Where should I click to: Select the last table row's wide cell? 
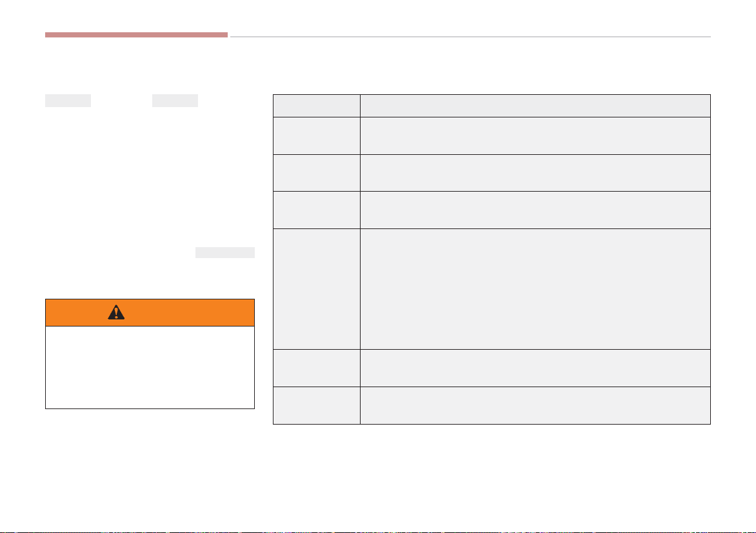535,406
